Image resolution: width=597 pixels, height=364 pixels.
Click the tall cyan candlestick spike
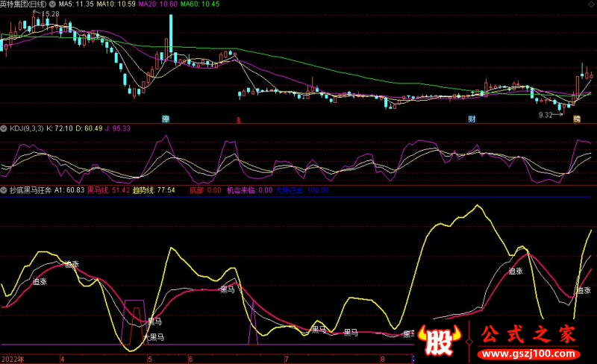click(171, 34)
